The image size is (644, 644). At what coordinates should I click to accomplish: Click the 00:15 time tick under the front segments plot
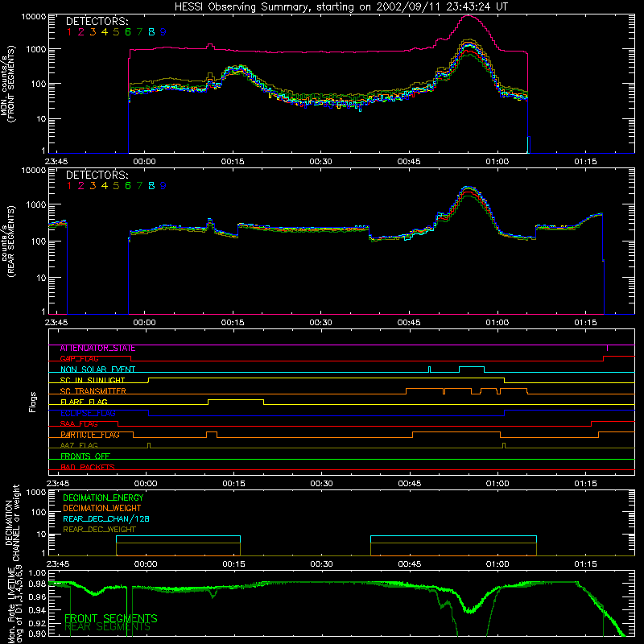point(233,162)
